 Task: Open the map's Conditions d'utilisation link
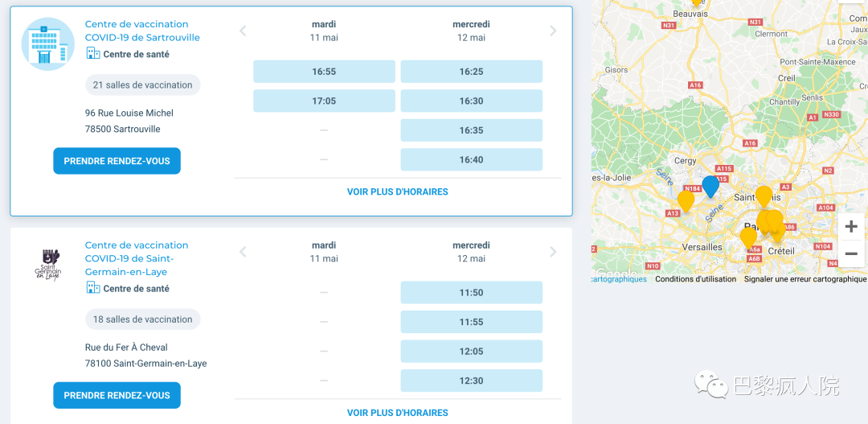click(x=695, y=279)
